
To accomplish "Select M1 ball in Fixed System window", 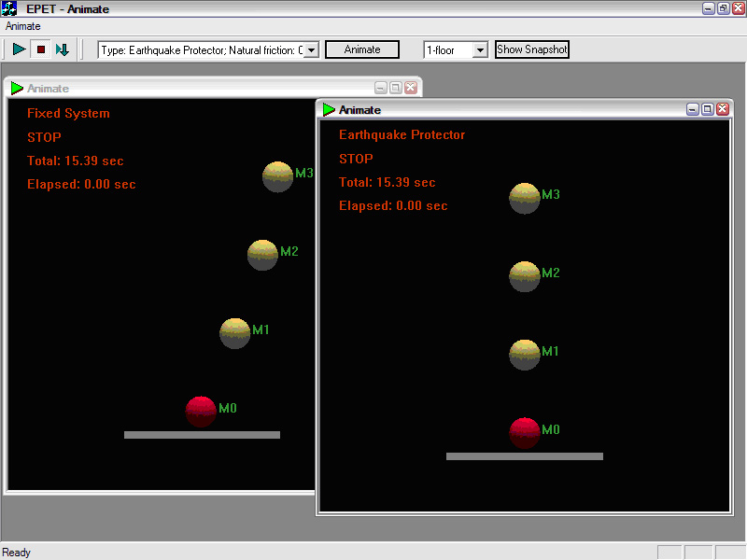I will tap(235, 333).
